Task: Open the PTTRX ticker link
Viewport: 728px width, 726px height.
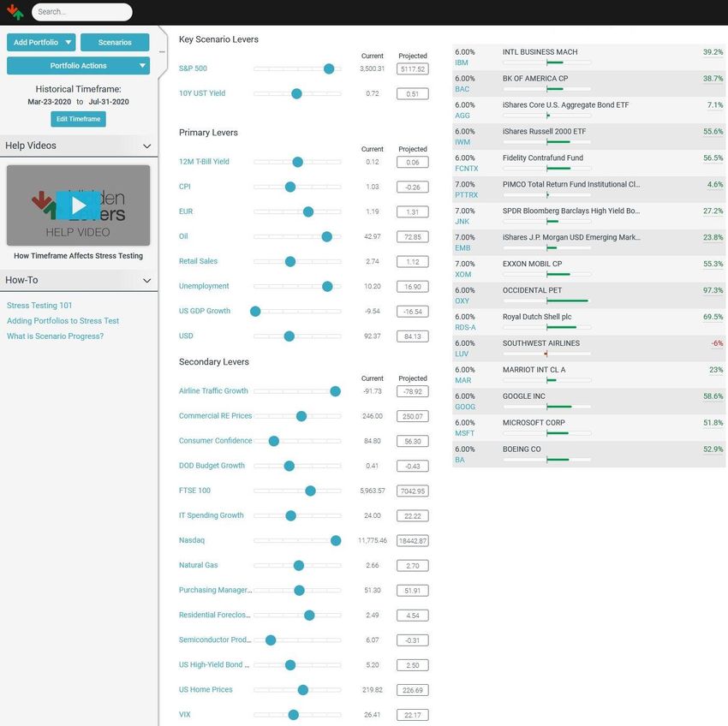Action: pyautogui.click(x=467, y=195)
